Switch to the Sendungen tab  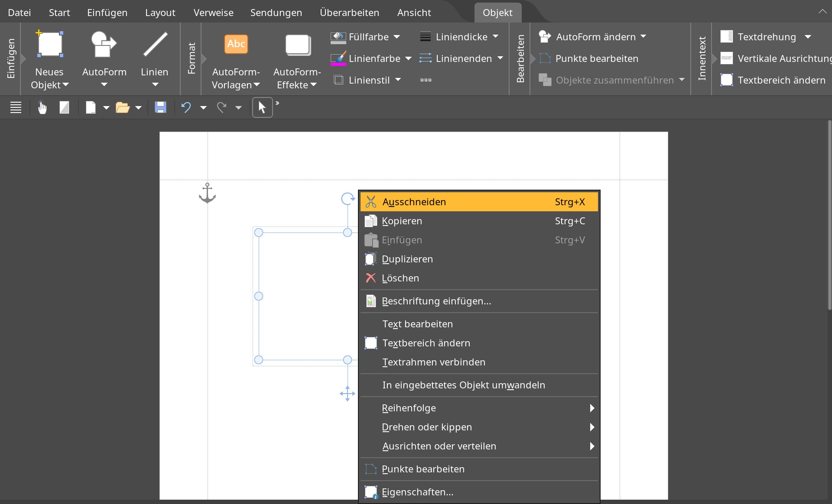coord(276,13)
